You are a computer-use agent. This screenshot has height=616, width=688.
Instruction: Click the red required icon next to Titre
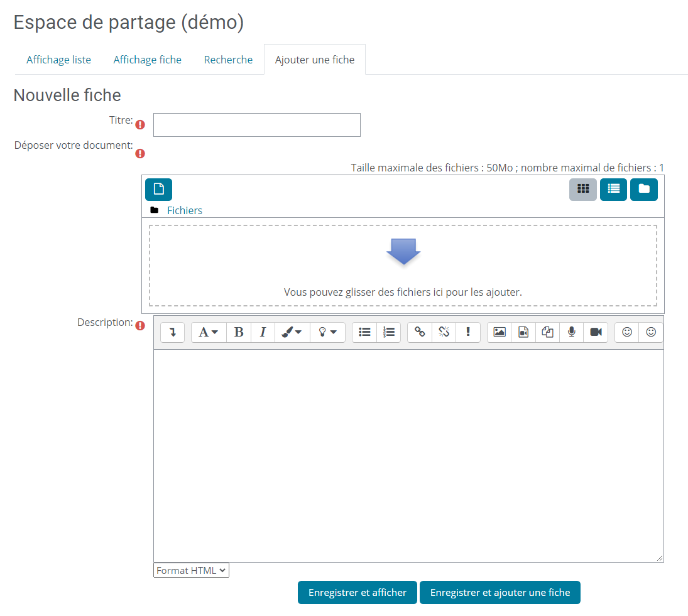pos(140,125)
